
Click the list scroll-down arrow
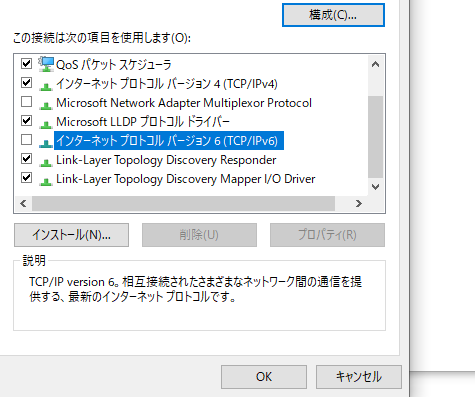[x=376, y=187]
